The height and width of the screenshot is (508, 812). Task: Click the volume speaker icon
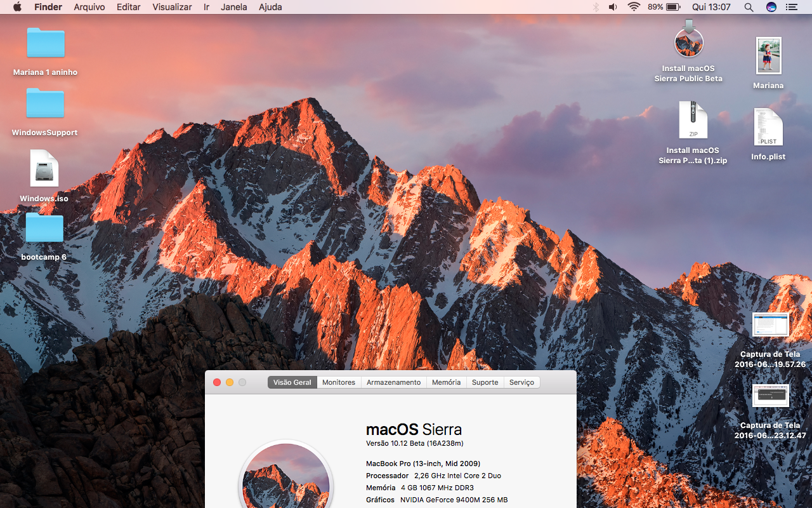[x=613, y=7]
